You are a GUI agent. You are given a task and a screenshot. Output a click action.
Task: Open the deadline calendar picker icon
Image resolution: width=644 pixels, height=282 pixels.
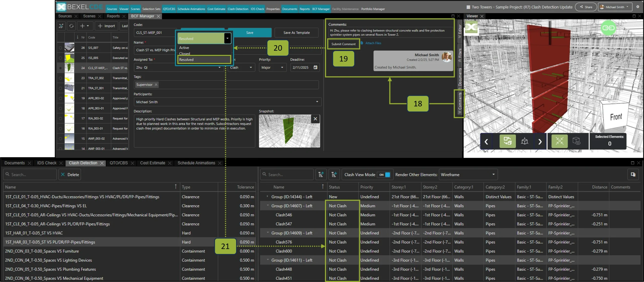pyautogui.click(x=315, y=67)
